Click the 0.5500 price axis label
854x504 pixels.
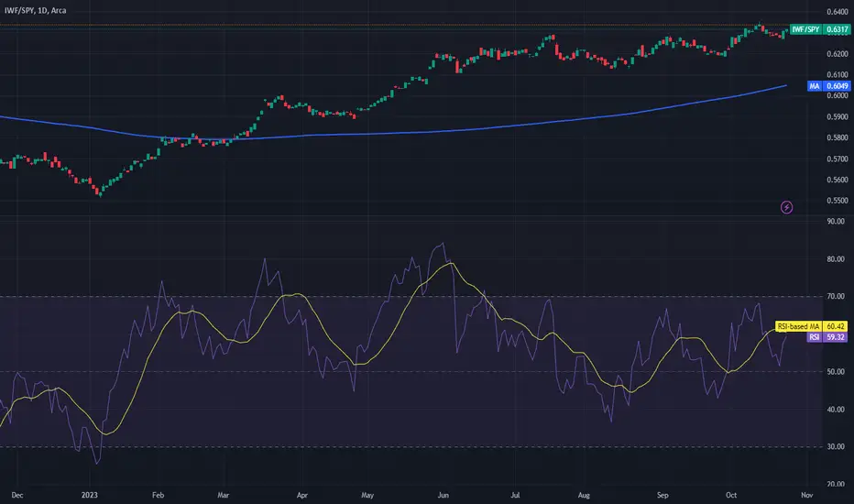tap(838, 201)
